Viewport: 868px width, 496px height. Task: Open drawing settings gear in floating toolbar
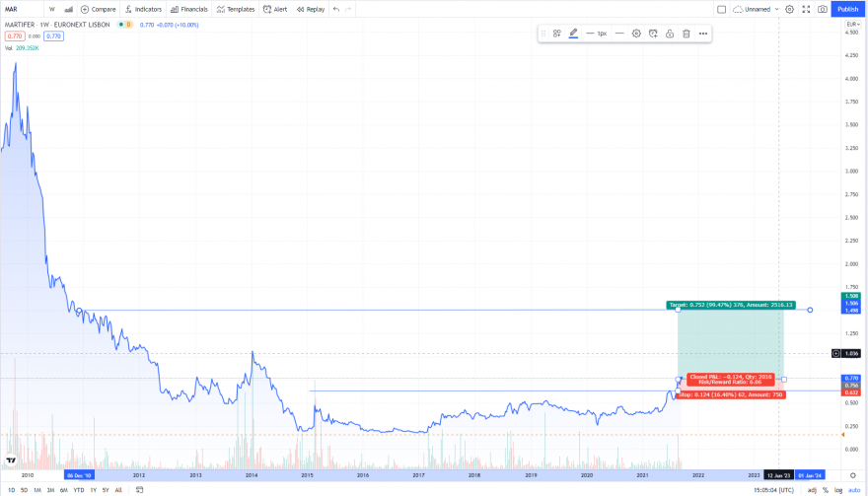(636, 34)
